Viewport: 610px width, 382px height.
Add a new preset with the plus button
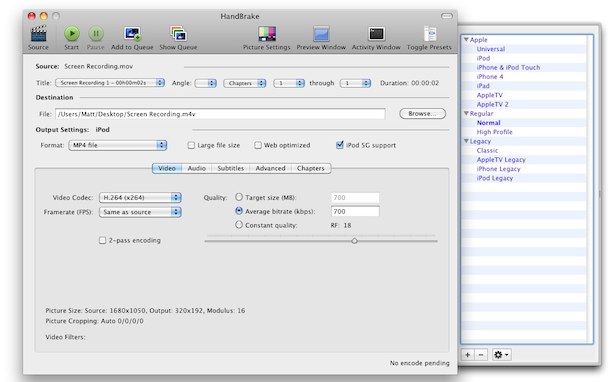[467, 355]
